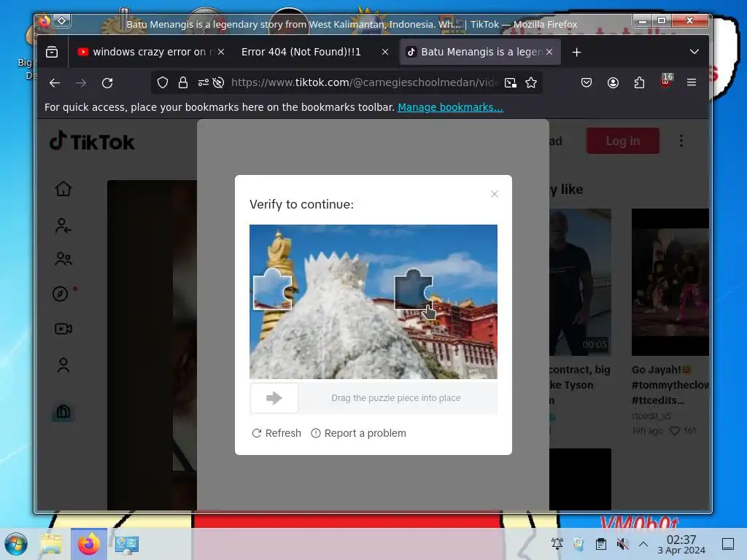The height and width of the screenshot is (560, 747).
Task: Open TikTok more options dots
Action: point(681,141)
